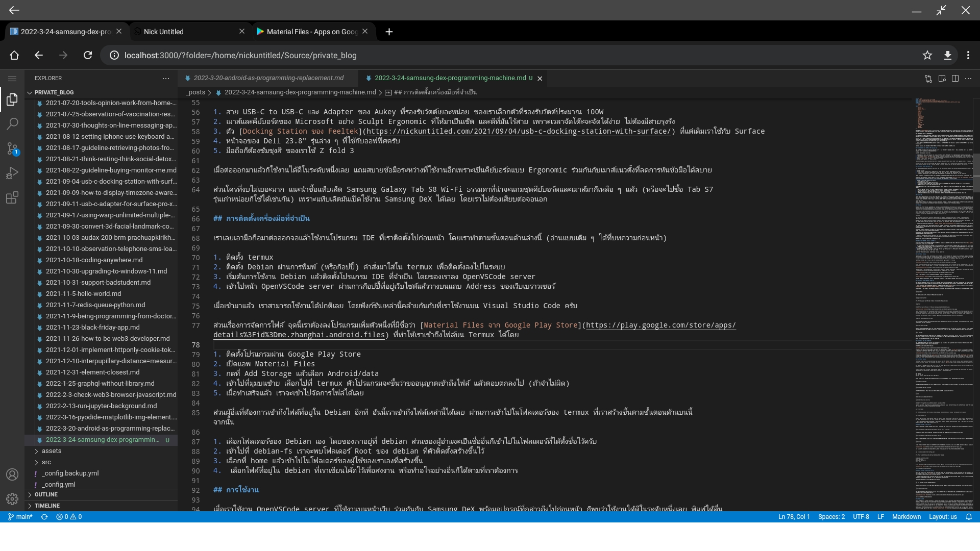Close the samsung-dex-programming-machine.md editor tab
Viewport: 980px width, 551px height.
[x=540, y=79]
